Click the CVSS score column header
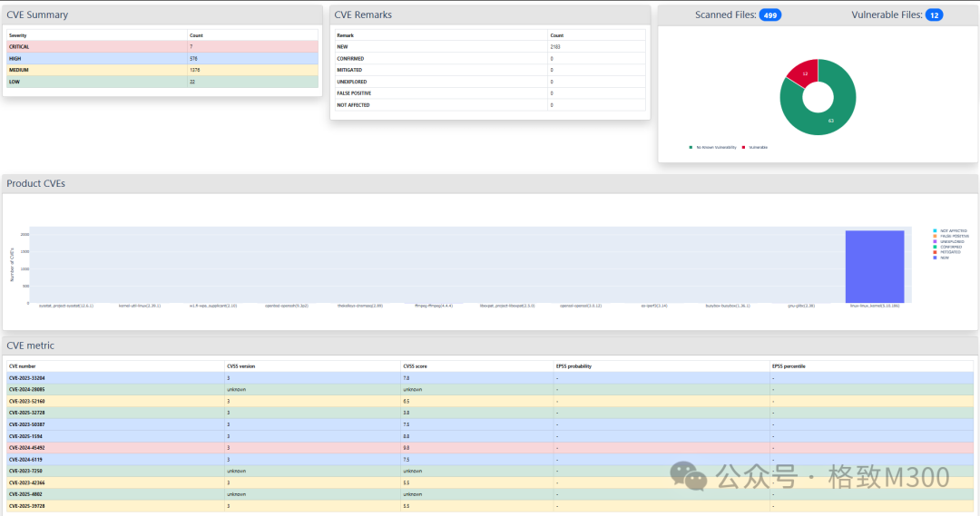Image resolution: width=980 pixels, height=516 pixels. click(477, 366)
